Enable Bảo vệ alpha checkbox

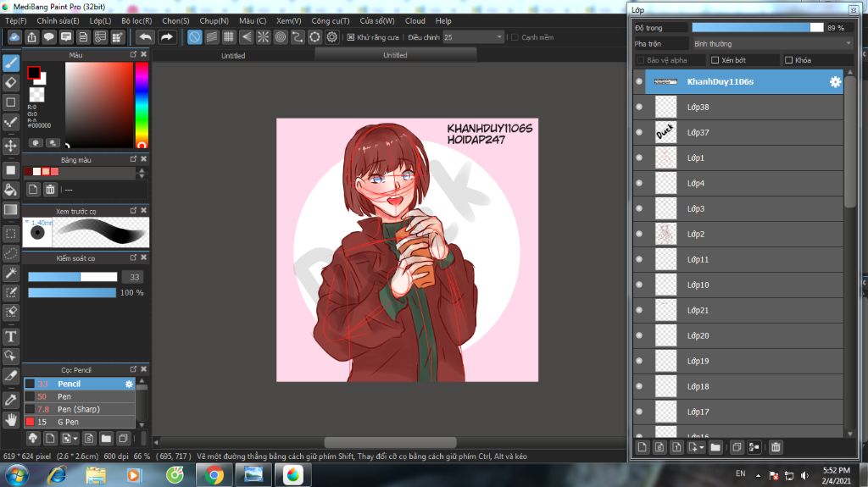click(x=641, y=60)
